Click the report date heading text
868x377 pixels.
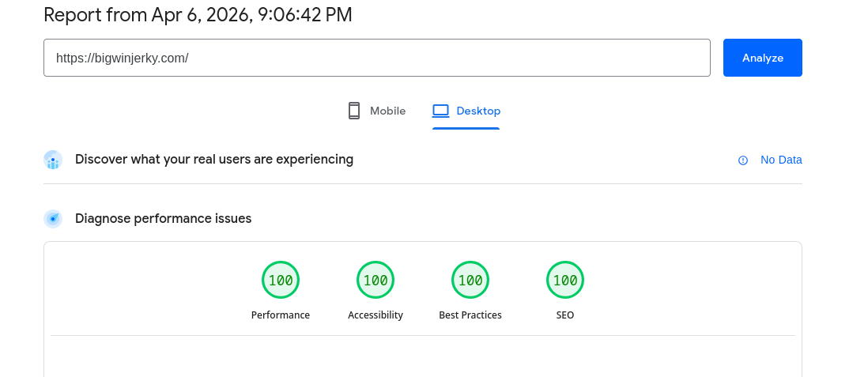coord(198,15)
